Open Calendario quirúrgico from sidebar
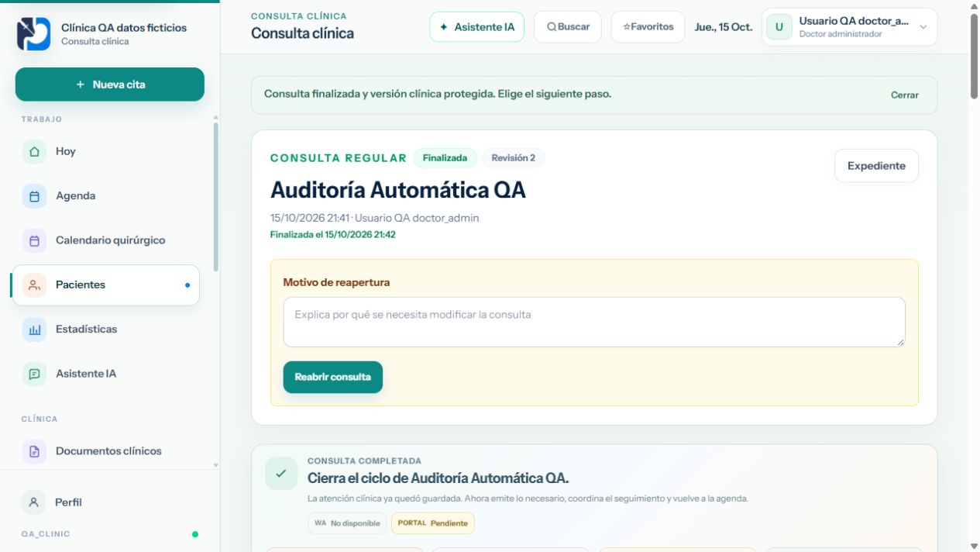The width and height of the screenshot is (980, 552). (x=106, y=240)
